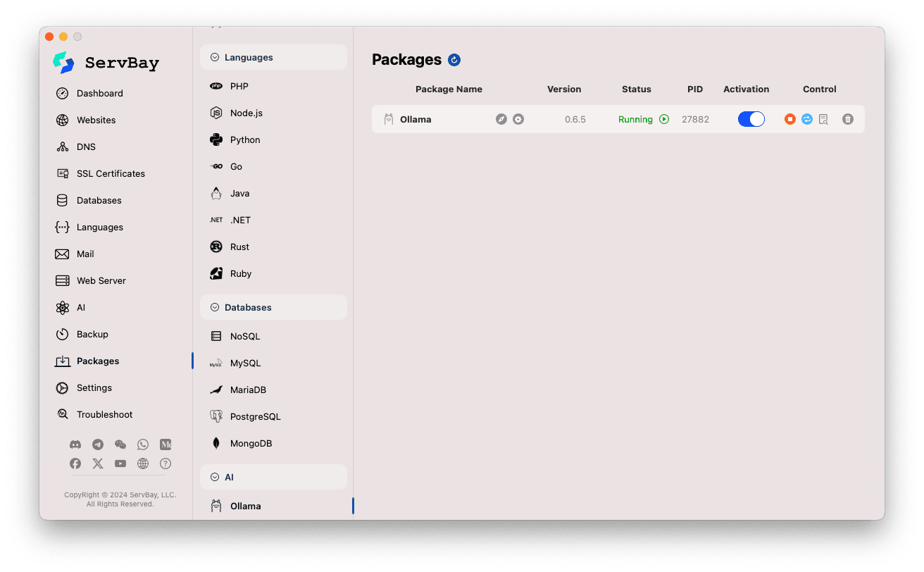Open Ollama in browser via compass icon
The height and width of the screenshot is (572, 924).
tap(501, 119)
